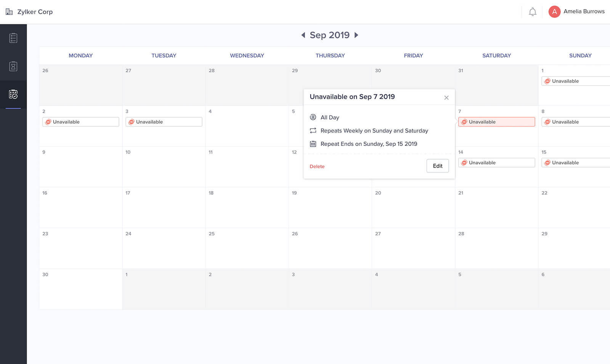The width and height of the screenshot is (610, 364).
Task: Click the Edit button in popup
Action: [x=437, y=166]
